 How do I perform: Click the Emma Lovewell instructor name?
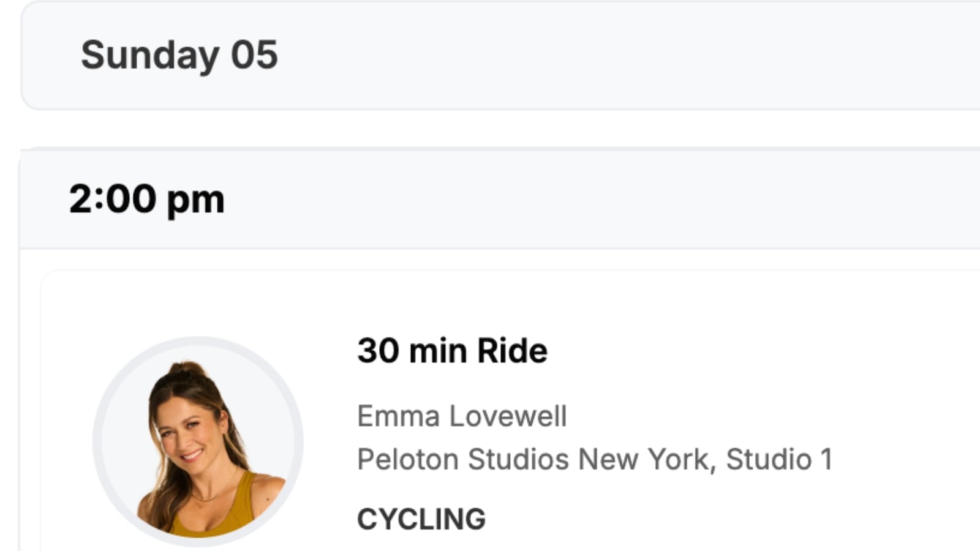(x=462, y=416)
